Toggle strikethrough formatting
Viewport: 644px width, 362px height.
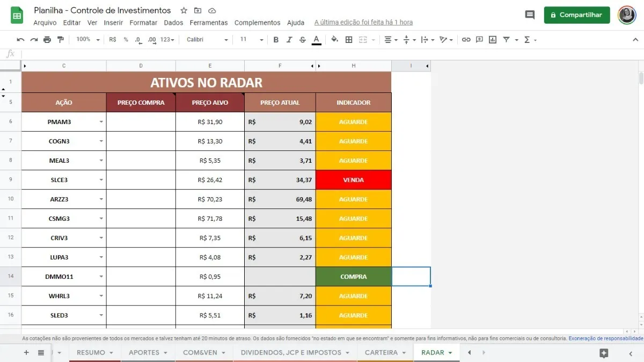click(x=303, y=40)
